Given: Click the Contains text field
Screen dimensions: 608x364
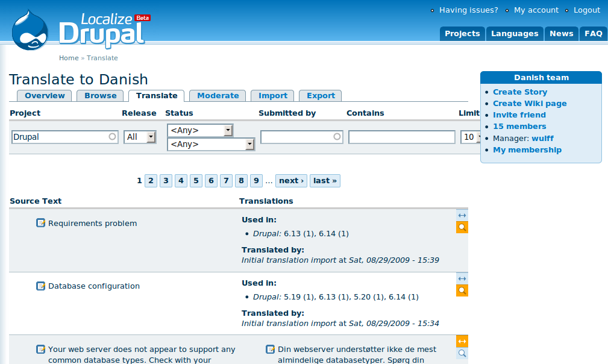Looking at the screenshot, I should [402, 137].
